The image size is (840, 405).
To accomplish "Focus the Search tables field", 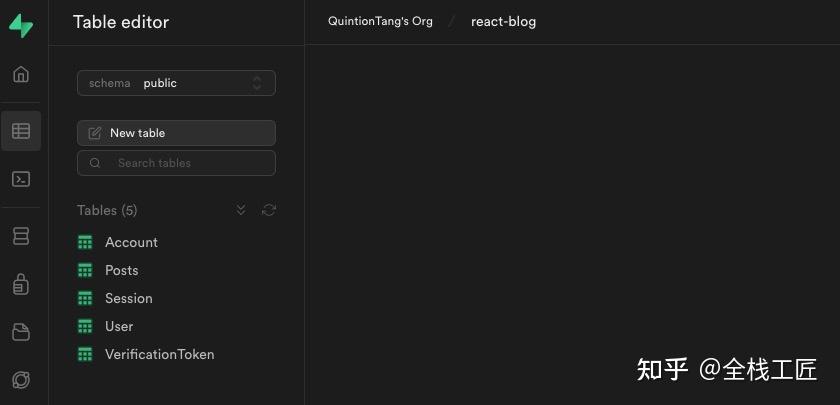I will 176,163.
